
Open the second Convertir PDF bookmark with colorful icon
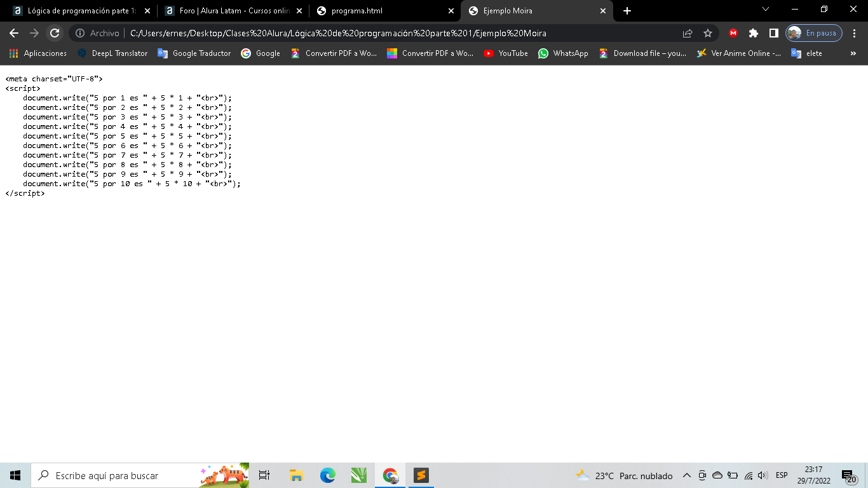[x=430, y=53]
